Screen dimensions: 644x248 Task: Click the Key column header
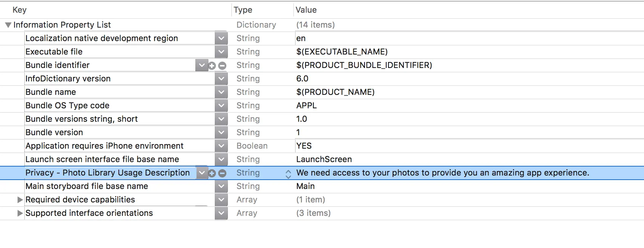(x=19, y=10)
